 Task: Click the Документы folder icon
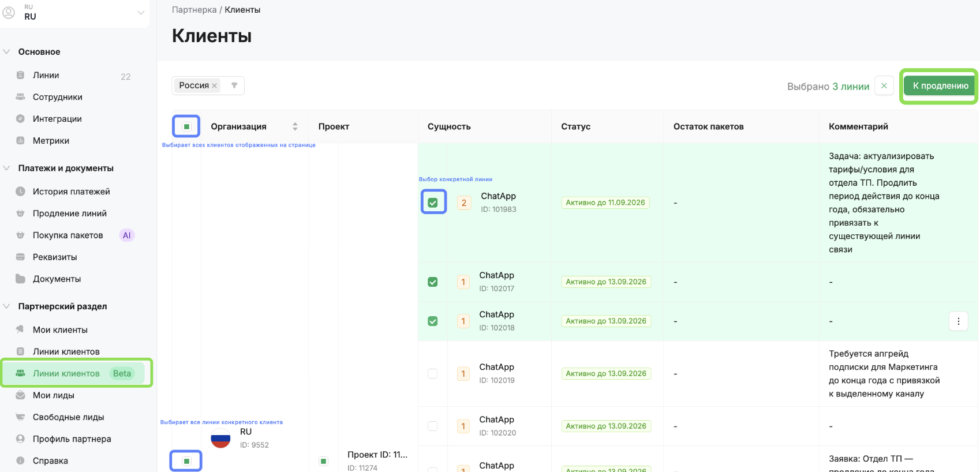pyautogui.click(x=21, y=279)
